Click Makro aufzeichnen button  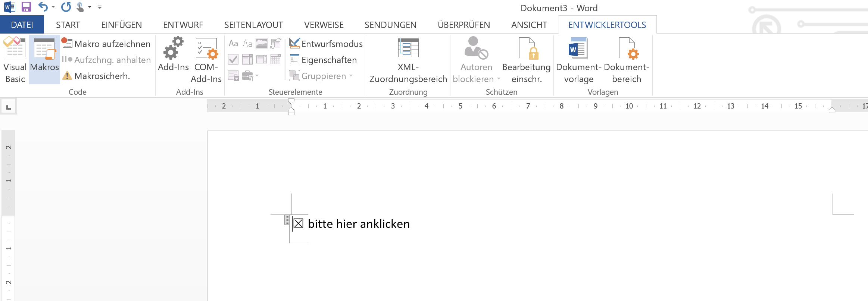click(x=106, y=44)
